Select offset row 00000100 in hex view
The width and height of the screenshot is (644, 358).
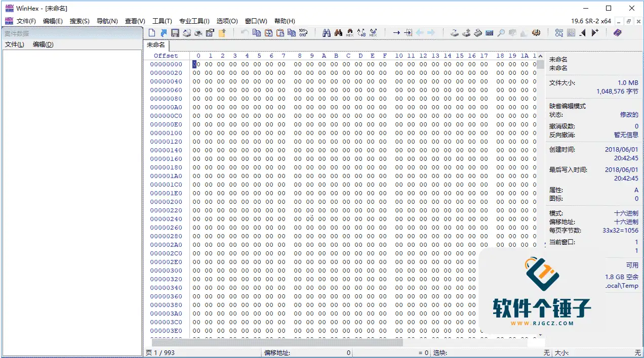click(x=166, y=133)
